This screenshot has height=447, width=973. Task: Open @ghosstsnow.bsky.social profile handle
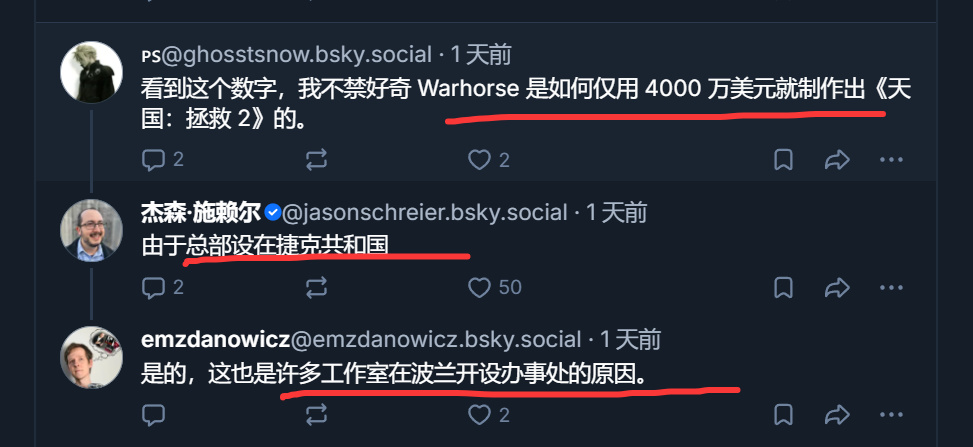click(x=297, y=55)
